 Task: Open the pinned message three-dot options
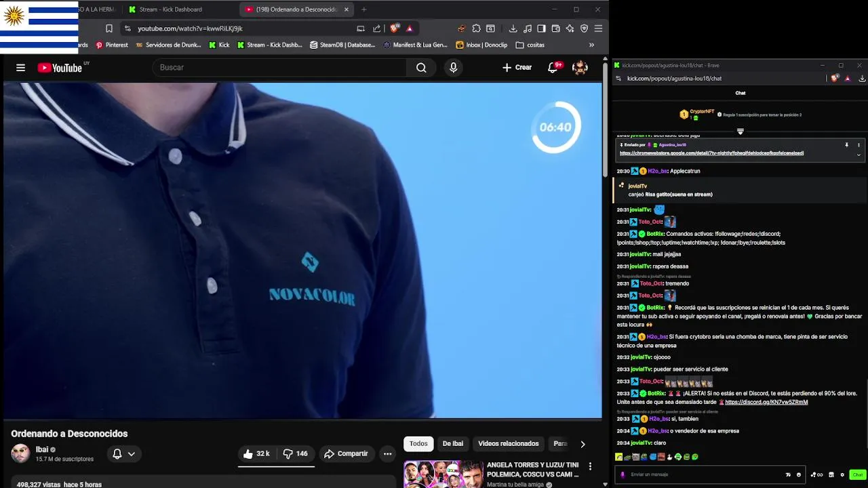point(859,145)
